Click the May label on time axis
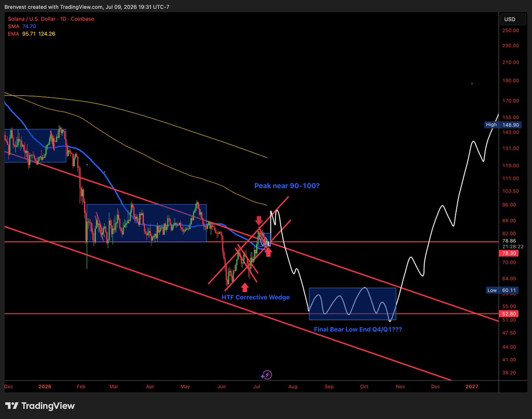The width and height of the screenshot is (532, 419). click(x=185, y=387)
